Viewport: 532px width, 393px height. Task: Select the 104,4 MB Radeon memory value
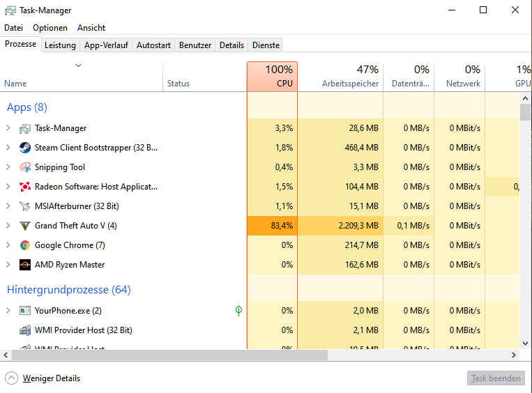pyautogui.click(x=361, y=187)
